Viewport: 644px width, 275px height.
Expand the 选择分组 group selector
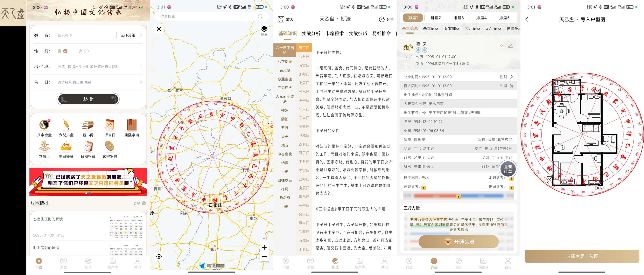[131, 35]
